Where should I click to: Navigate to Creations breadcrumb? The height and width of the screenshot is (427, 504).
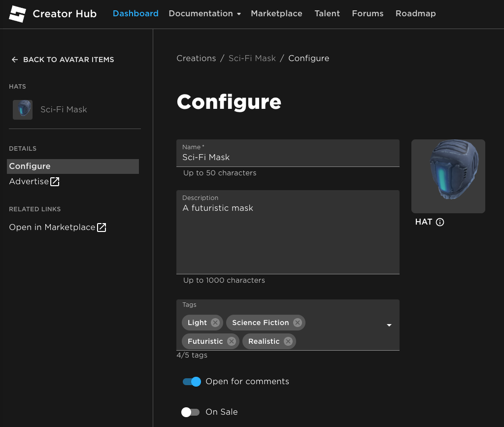click(x=196, y=58)
